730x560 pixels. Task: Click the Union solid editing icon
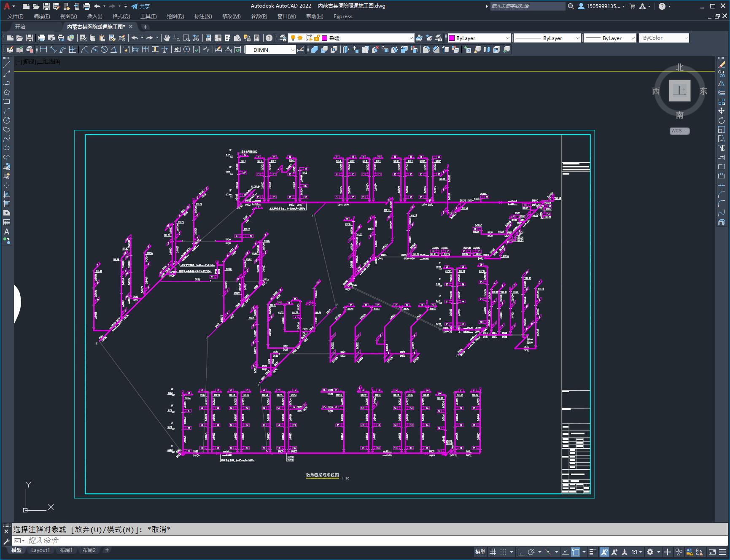point(315,49)
